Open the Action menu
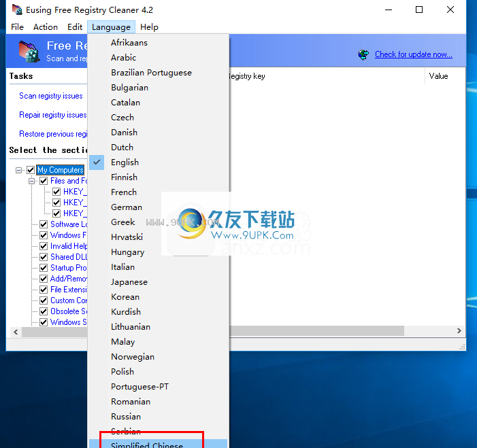Viewport: 477px width, 448px height. [x=46, y=27]
